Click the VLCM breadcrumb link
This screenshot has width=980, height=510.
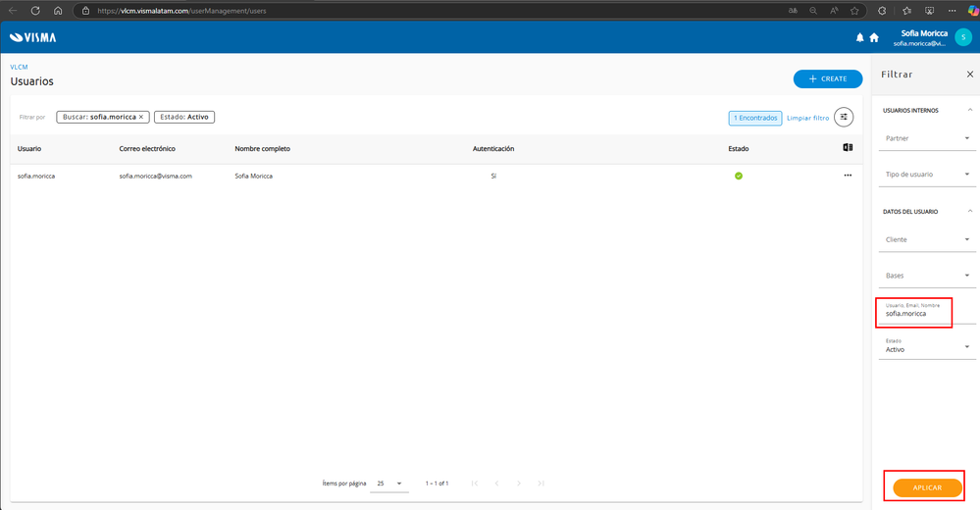click(x=19, y=67)
